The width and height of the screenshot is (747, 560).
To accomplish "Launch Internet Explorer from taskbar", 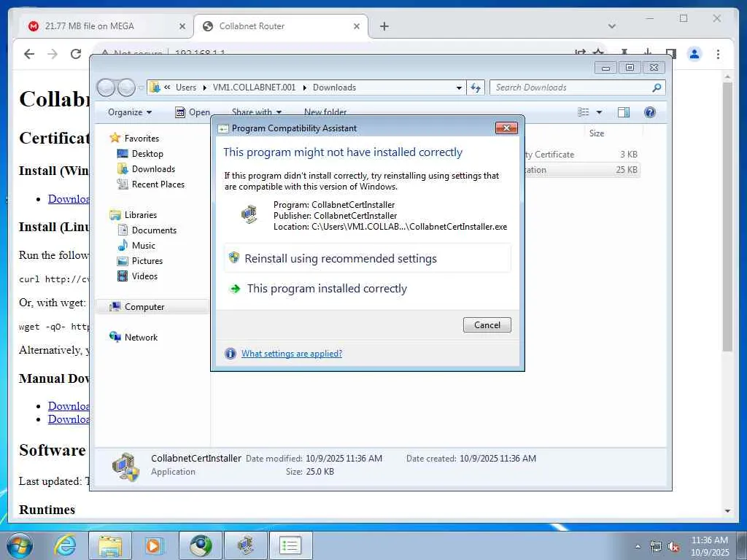I will pyautogui.click(x=65, y=545).
